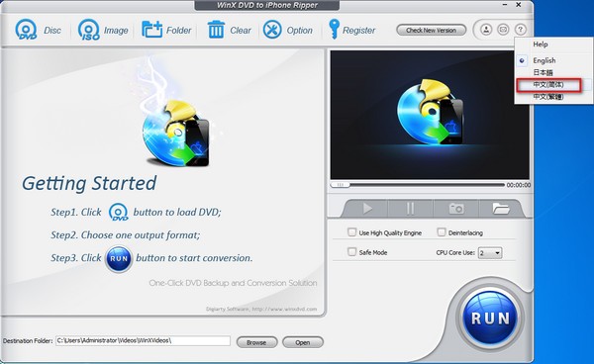Open the user account round icon
This screenshot has height=364, width=594.
pos(486,30)
